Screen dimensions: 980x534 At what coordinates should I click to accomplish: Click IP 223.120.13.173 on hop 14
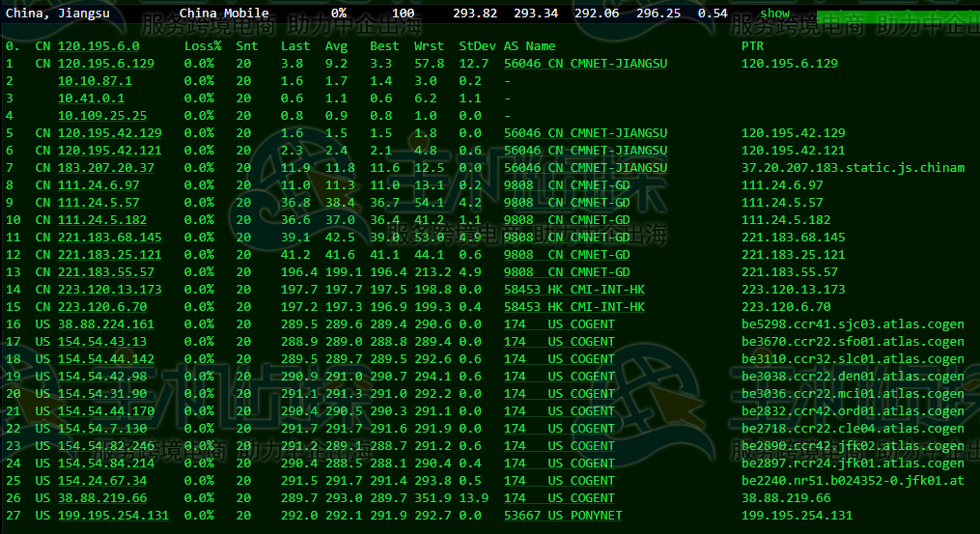coord(109,289)
